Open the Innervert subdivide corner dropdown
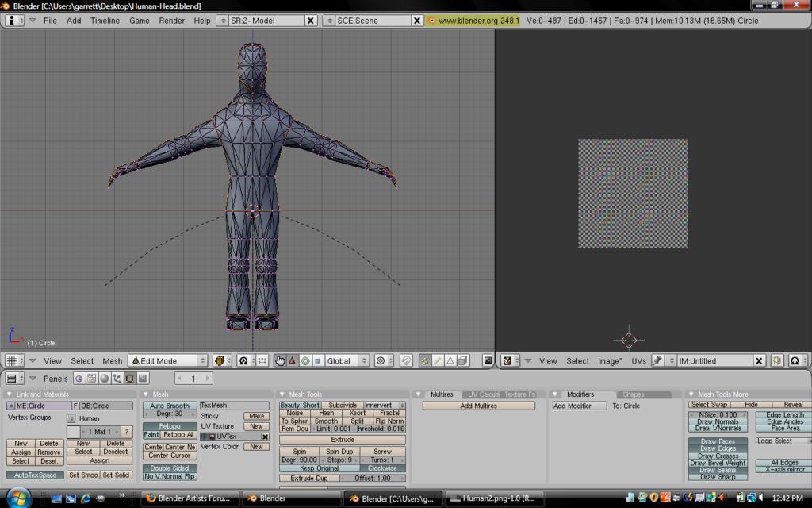The height and width of the screenshot is (508, 812). point(385,406)
